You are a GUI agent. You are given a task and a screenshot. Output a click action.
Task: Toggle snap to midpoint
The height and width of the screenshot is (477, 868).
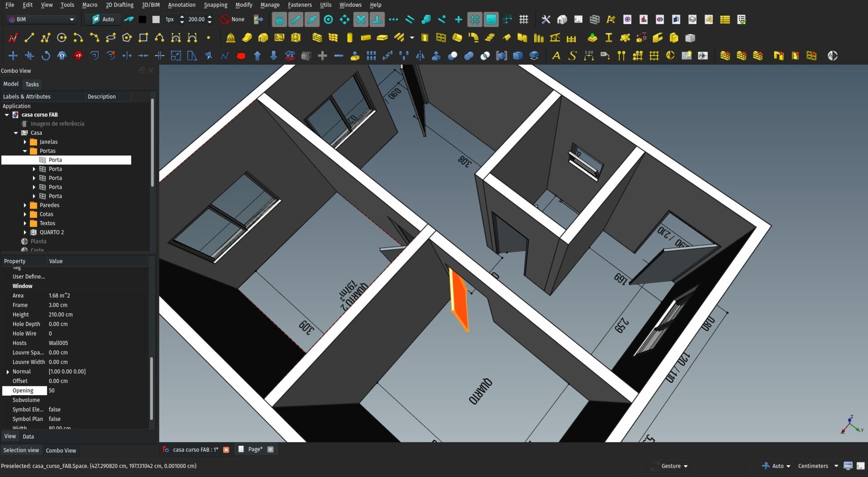(312, 19)
